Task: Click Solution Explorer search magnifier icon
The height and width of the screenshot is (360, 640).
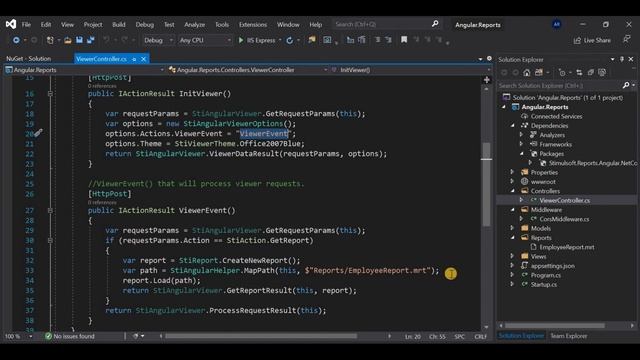Action: tap(626, 85)
